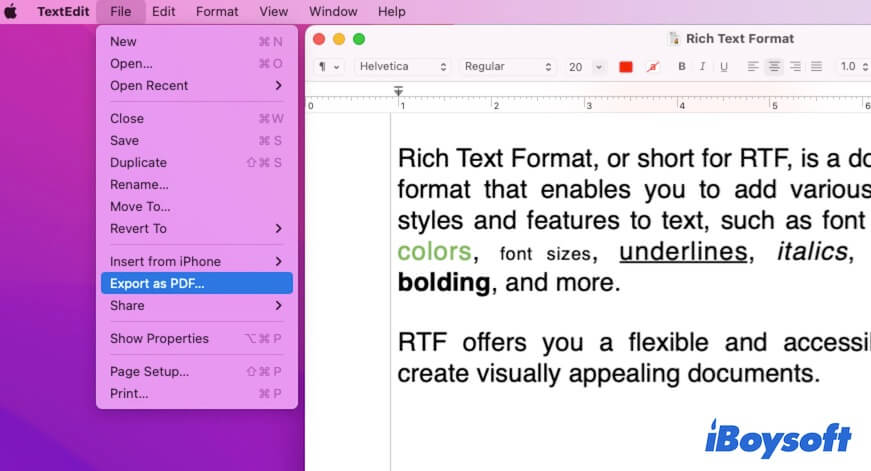The image size is (871, 471).
Task: Open the Window menu
Action: (x=333, y=11)
